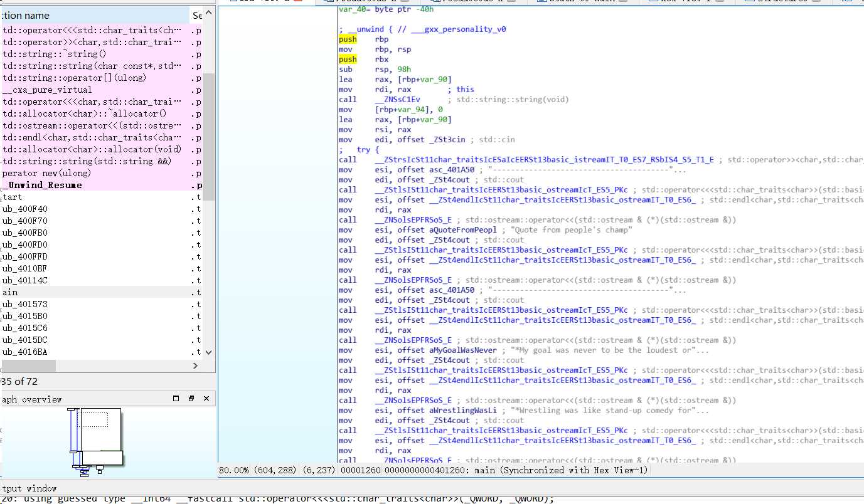Select function sub_4015B0
Image resolution: width=864 pixels, height=504 pixels.
(102, 316)
